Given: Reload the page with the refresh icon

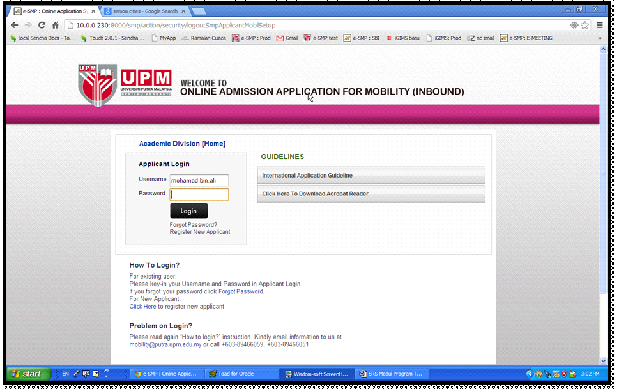Looking at the screenshot, I should coord(42,25).
